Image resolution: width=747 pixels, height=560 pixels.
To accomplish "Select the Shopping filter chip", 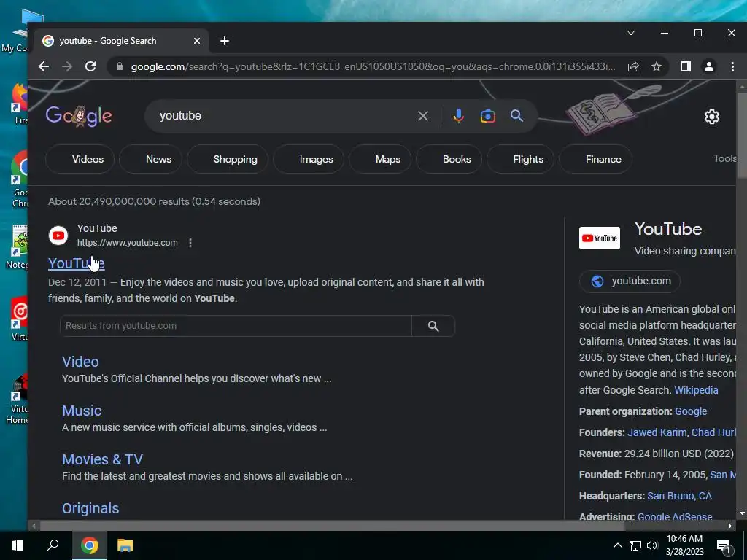I will [x=228, y=159].
